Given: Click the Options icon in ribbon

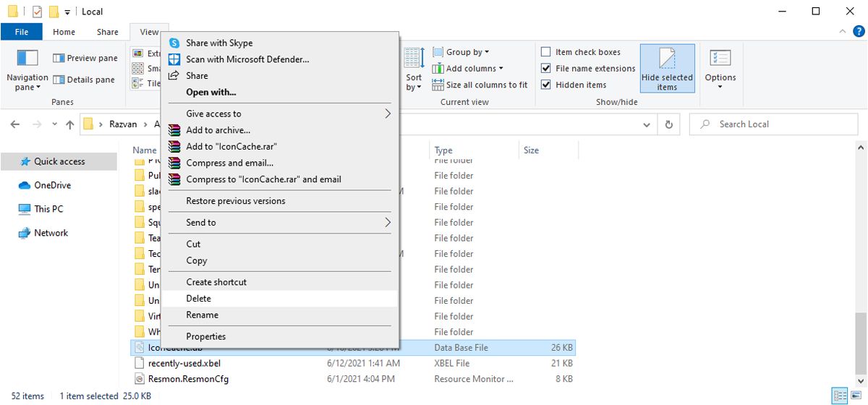Looking at the screenshot, I should click(x=720, y=59).
